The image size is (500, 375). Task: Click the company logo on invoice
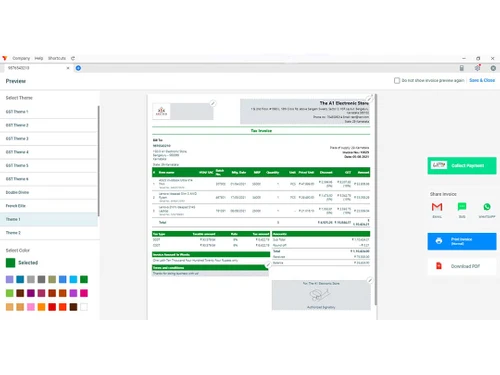pos(162,111)
